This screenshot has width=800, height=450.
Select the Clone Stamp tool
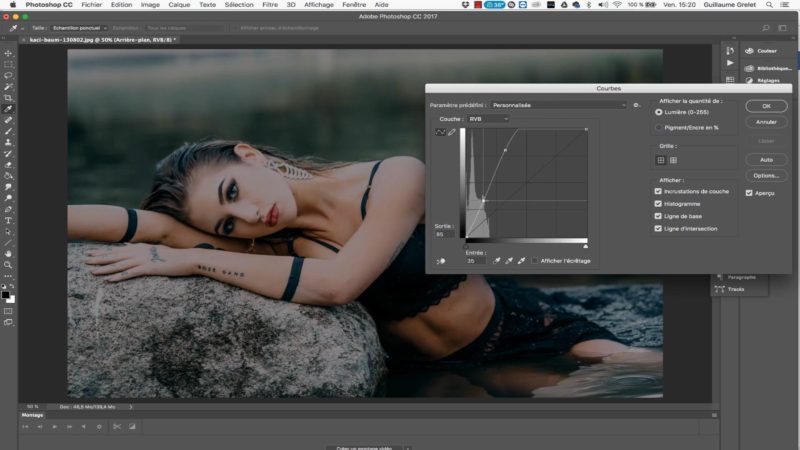tap(8, 142)
